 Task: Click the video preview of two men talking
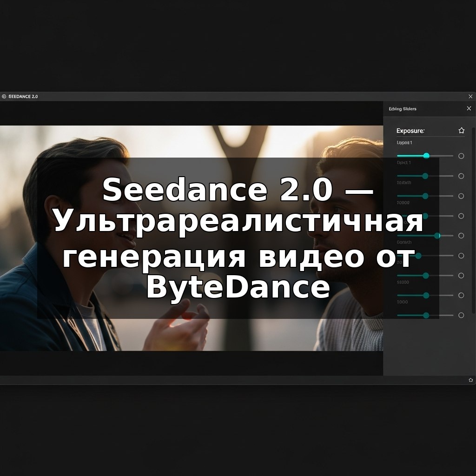click(x=192, y=238)
